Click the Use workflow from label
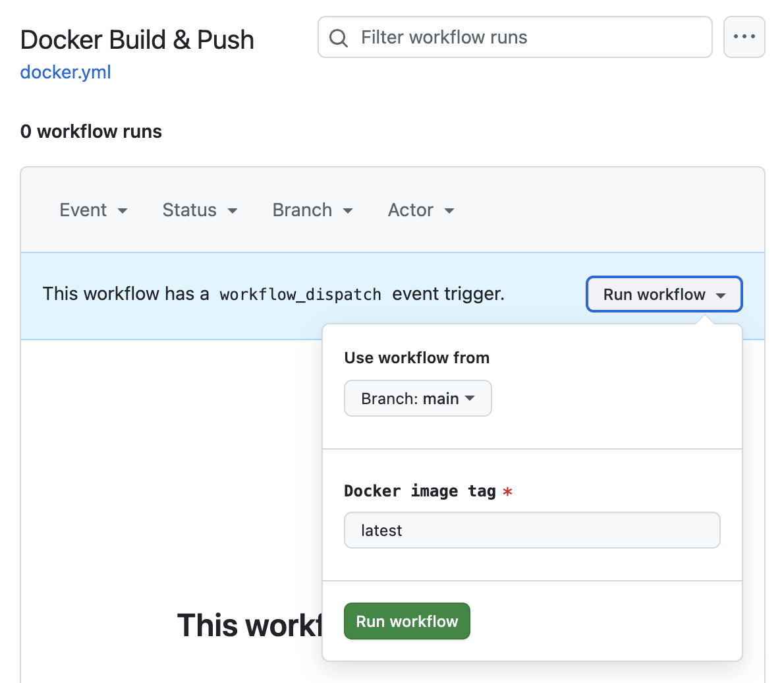 click(x=416, y=358)
